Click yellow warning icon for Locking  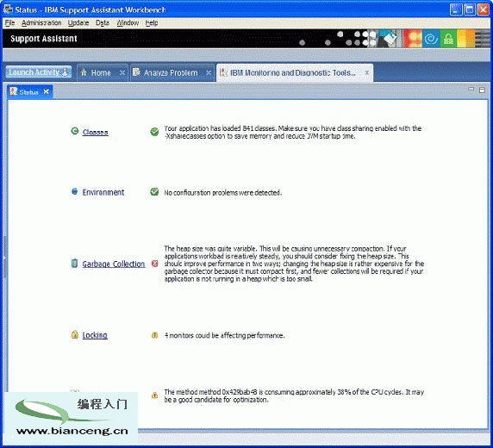pos(154,335)
